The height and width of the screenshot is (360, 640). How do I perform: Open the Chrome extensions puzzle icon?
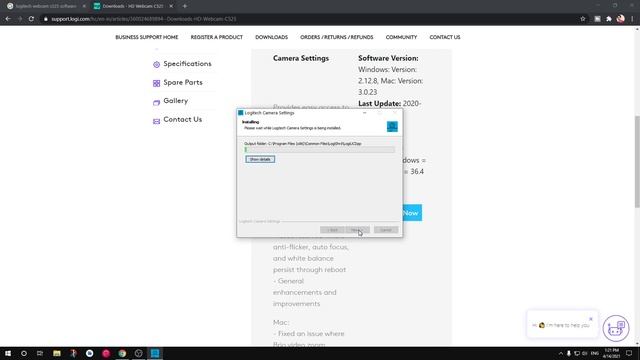(x=609, y=19)
